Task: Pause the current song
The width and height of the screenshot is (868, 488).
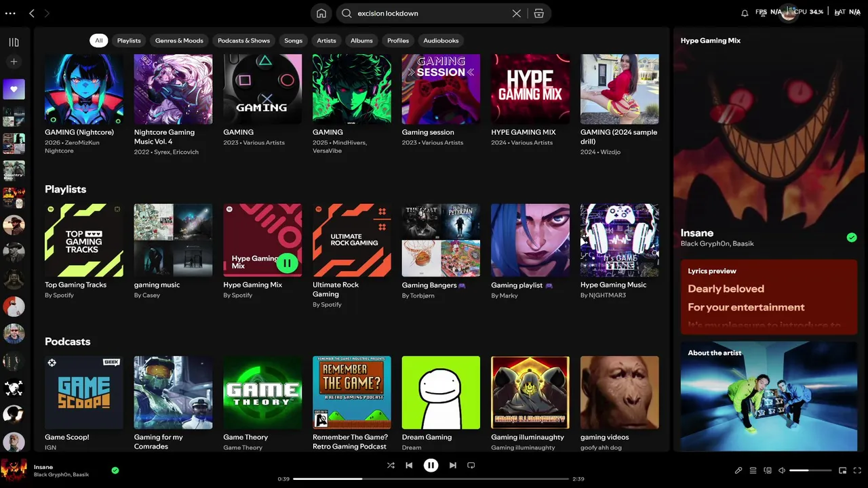Action: pos(431,465)
